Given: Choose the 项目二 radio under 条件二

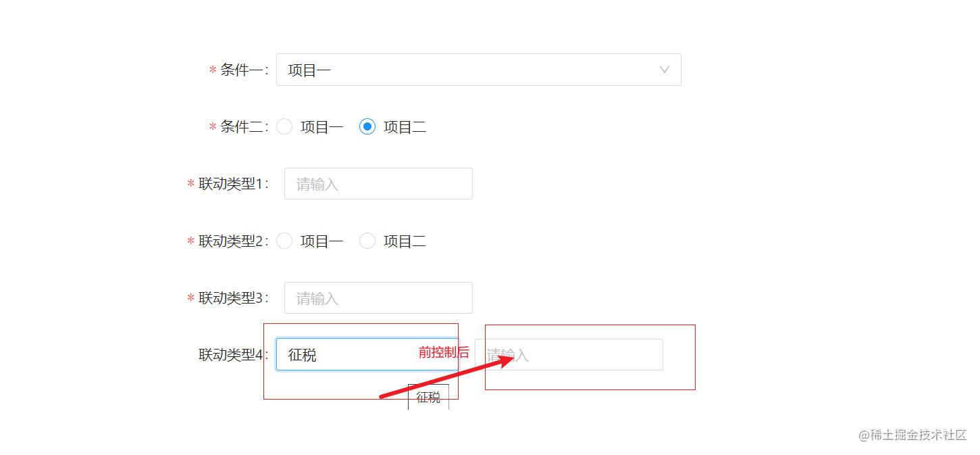Looking at the screenshot, I should click(367, 126).
